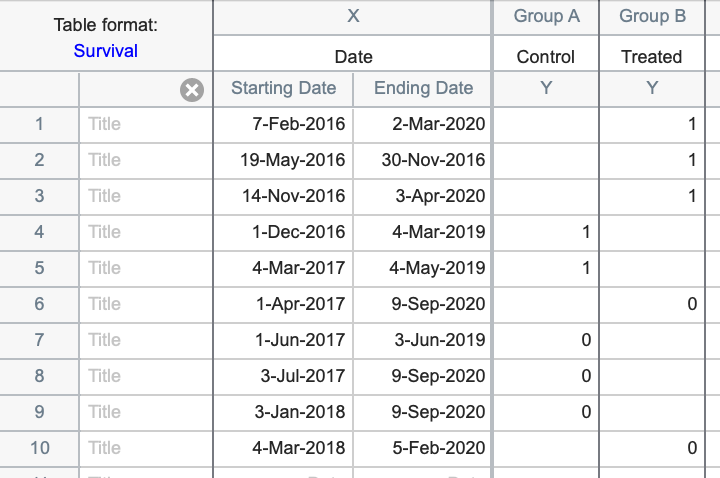Select ending date 5-Feb-2020 cell
720x478 pixels.
pyautogui.click(x=423, y=448)
